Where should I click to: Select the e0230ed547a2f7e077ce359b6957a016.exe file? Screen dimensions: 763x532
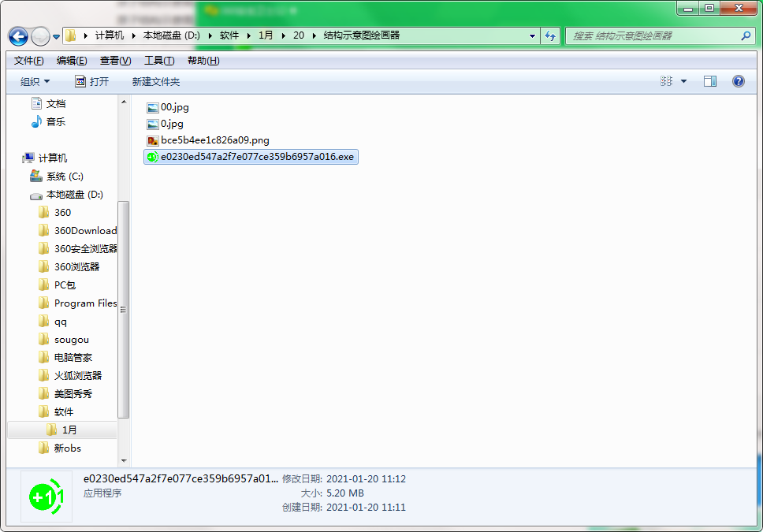[x=256, y=157]
